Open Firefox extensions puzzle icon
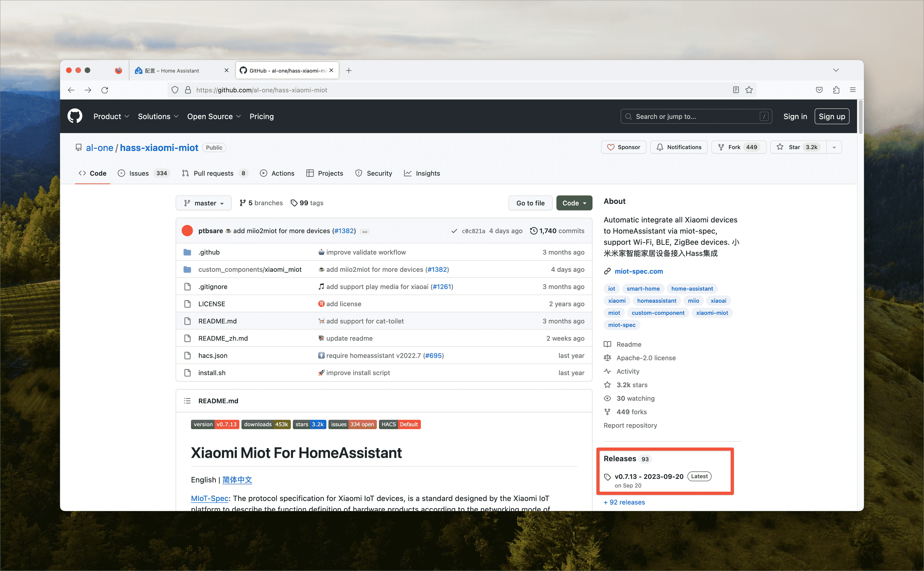Screen dimensions: 924x571 [836, 90]
